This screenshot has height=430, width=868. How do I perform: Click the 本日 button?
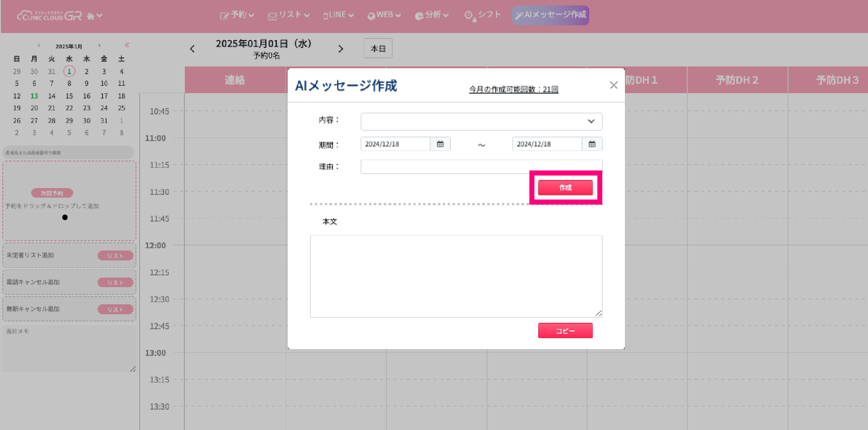pyautogui.click(x=378, y=48)
